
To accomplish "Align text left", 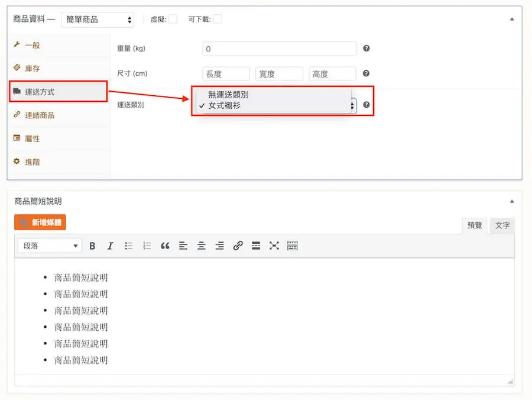I will coord(183,246).
